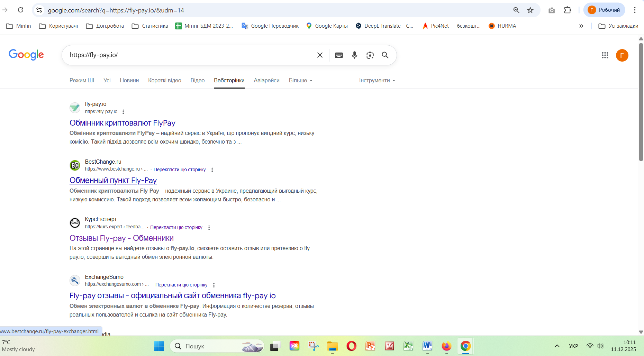Open Opera browser from taskbar
This screenshot has width=644, height=356.
click(351, 346)
